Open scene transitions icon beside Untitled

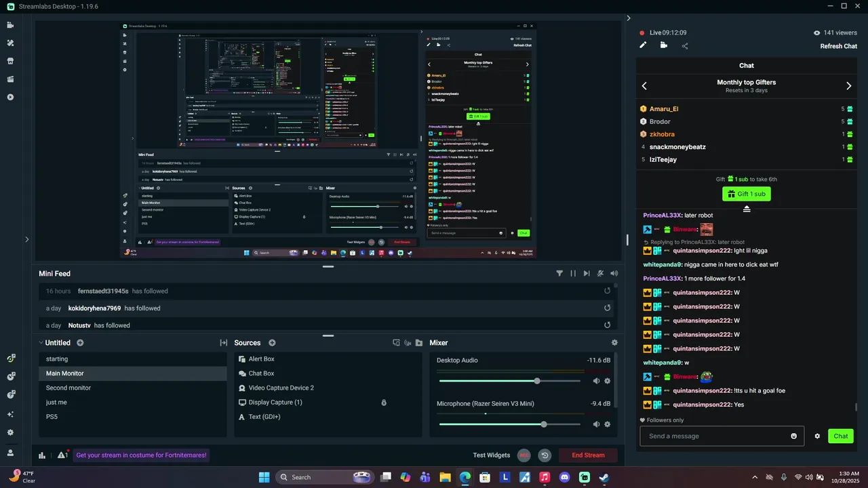(x=223, y=343)
